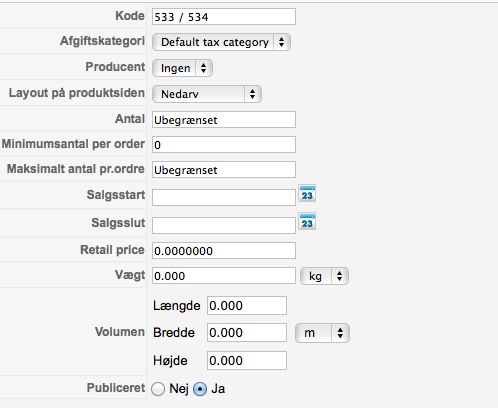
Task: Select the Maksimalt antal pr.ordre field
Action: 224,170
